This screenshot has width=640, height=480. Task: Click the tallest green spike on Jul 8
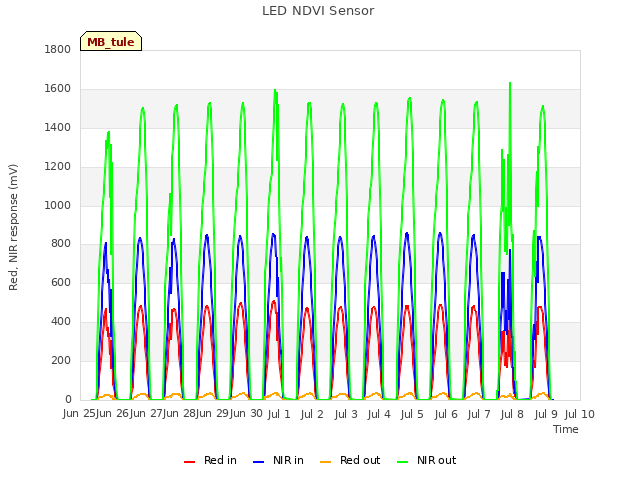(510, 83)
